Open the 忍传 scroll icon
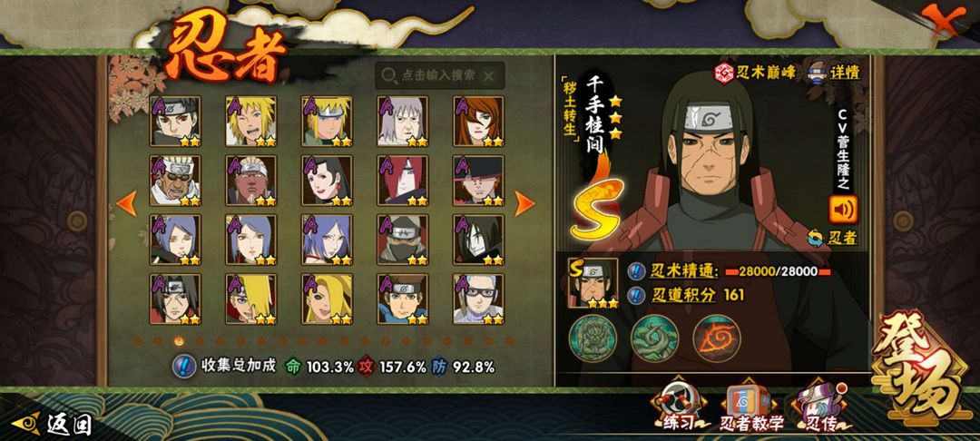Screen dimensions: 980x441 click(x=820, y=406)
